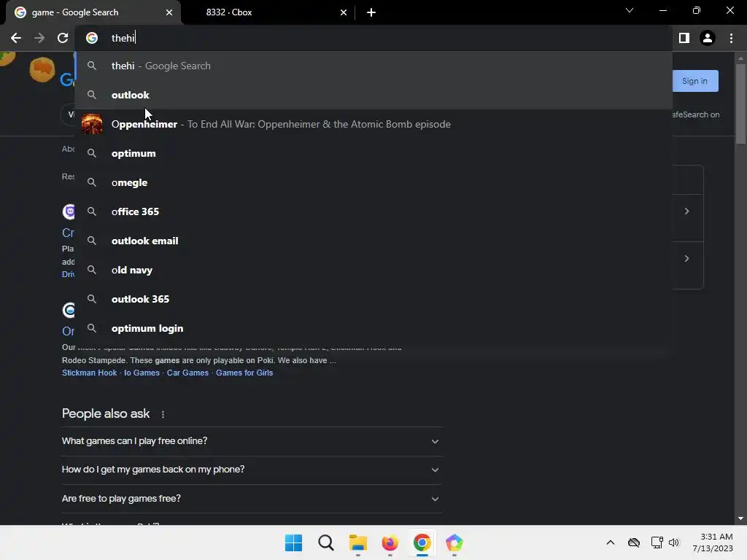Screen dimensions: 747x560
Task: Expand 'What games can I play free online?'
Action: (252, 441)
